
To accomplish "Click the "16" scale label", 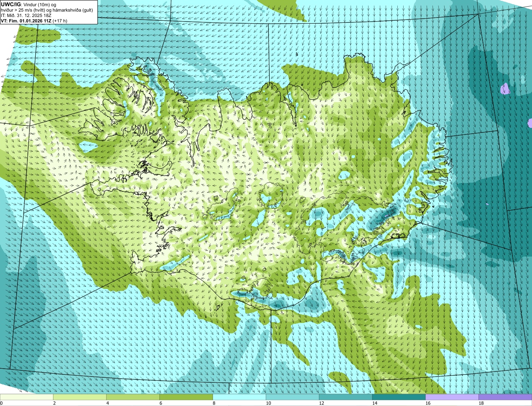I will 428,403.
